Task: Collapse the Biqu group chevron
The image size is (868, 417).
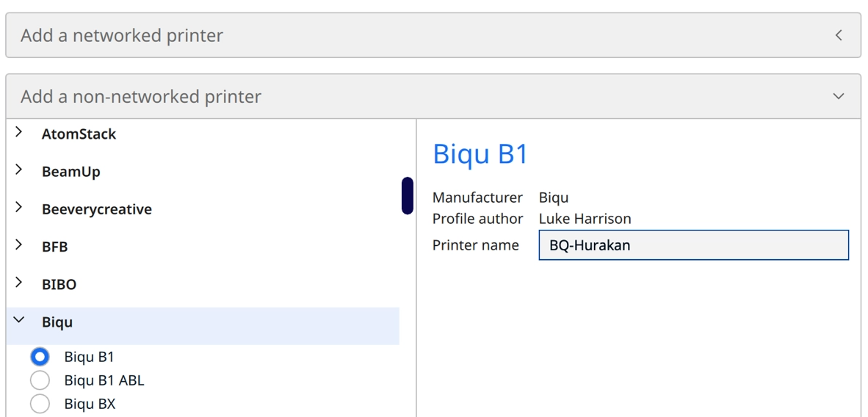Action: [x=19, y=321]
